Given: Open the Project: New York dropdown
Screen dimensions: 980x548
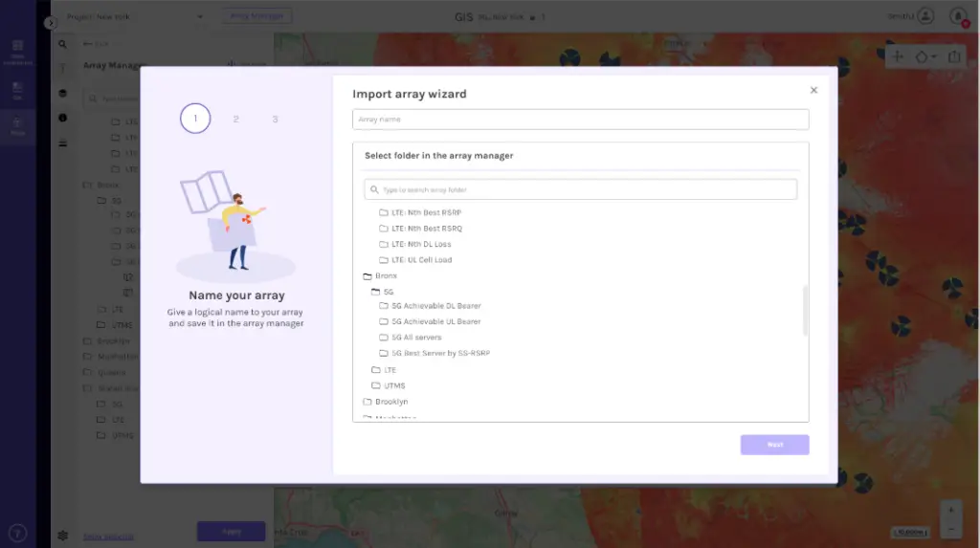Looking at the screenshot, I should (x=134, y=16).
